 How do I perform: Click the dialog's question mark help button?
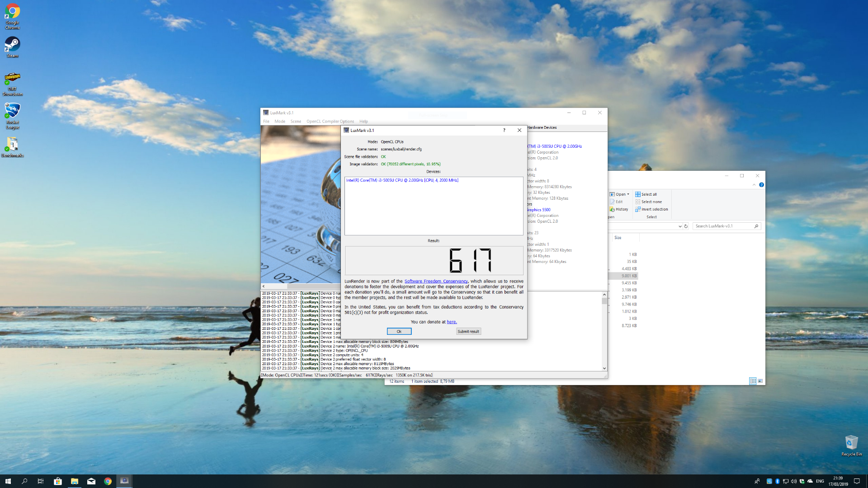[504, 130]
